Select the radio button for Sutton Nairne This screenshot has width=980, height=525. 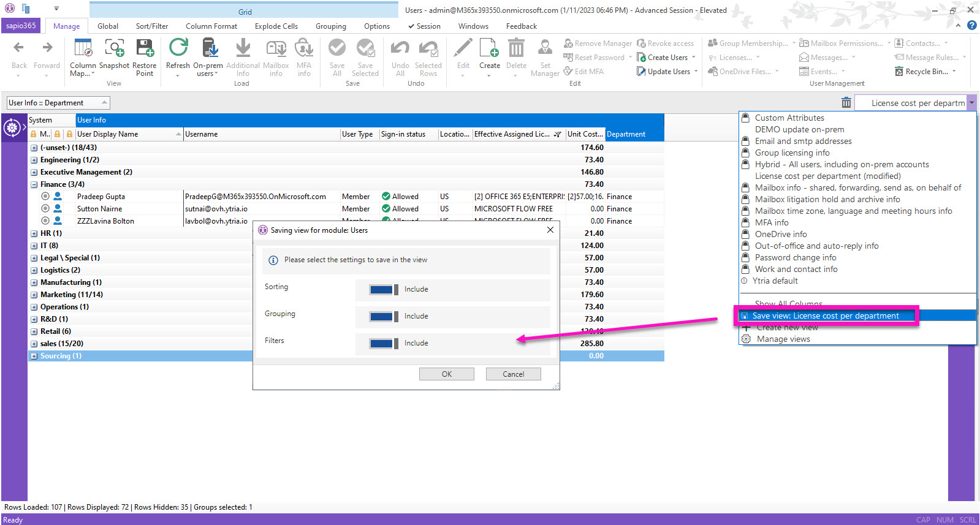click(45, 209)
